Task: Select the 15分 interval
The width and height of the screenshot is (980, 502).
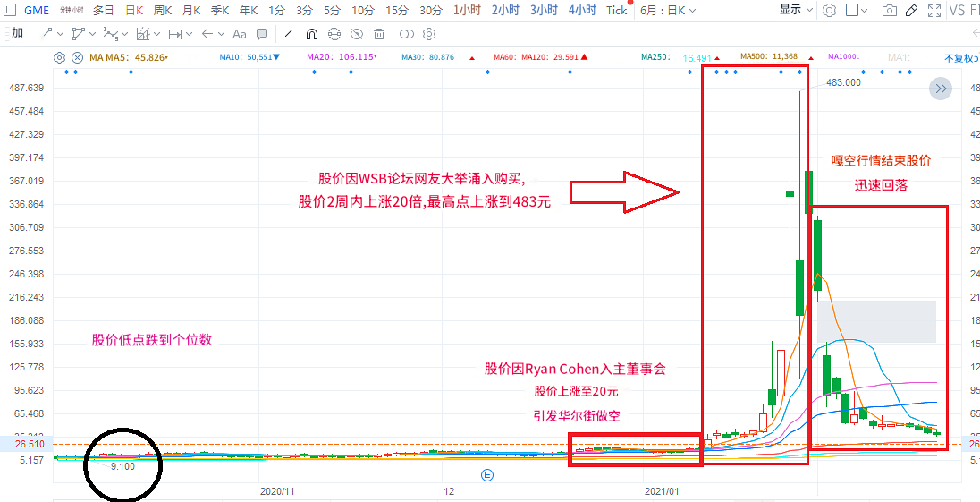Action: click(397, 10)
